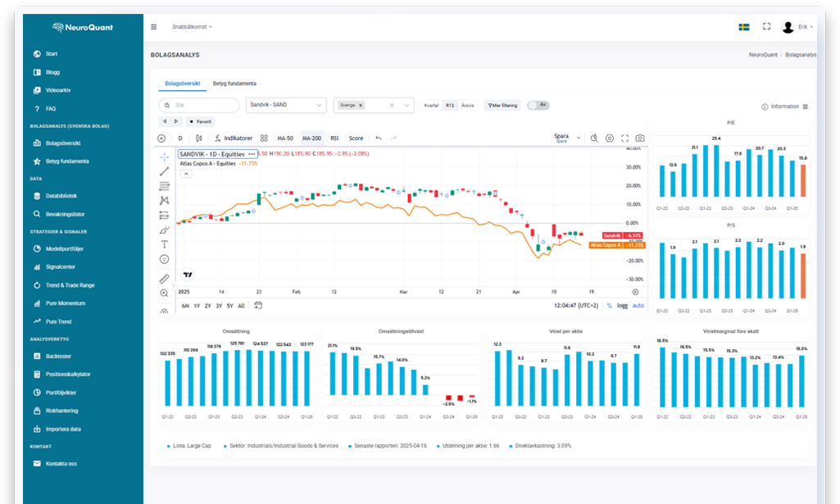The image size is (840, 504).
Task: Open the chart quick search icon
Action: point(594,138)
